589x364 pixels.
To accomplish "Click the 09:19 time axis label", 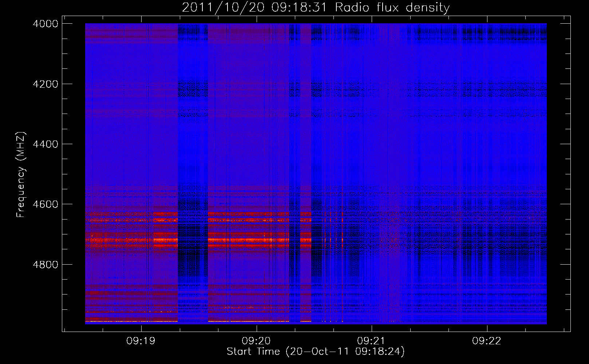I will 141,341.
